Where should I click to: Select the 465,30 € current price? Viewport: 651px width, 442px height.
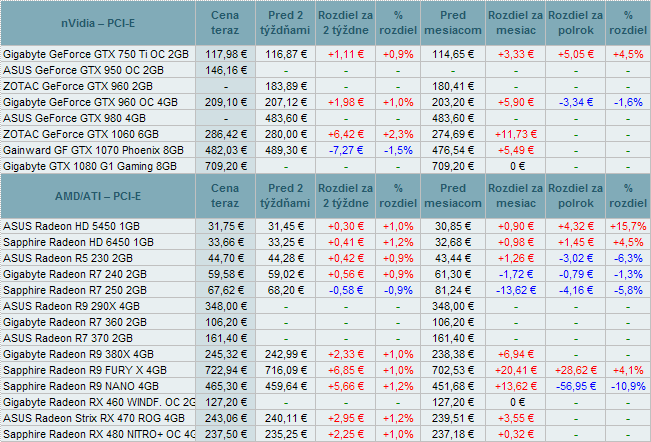pyautogui.click(x=226, y=386)
